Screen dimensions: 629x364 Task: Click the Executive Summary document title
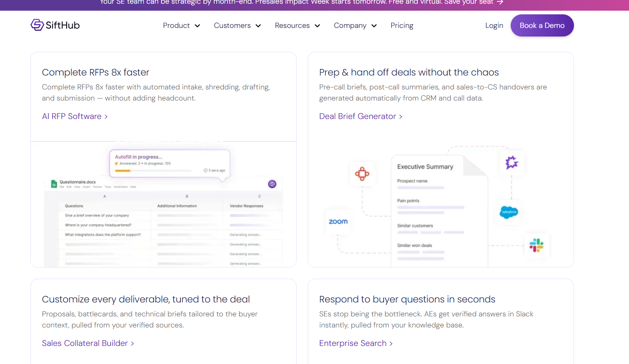[425, 167]
